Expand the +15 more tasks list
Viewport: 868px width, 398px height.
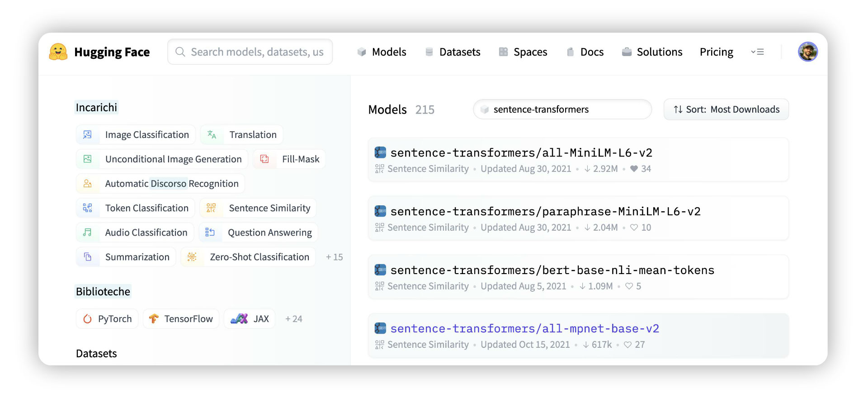[x=335, y=257]
